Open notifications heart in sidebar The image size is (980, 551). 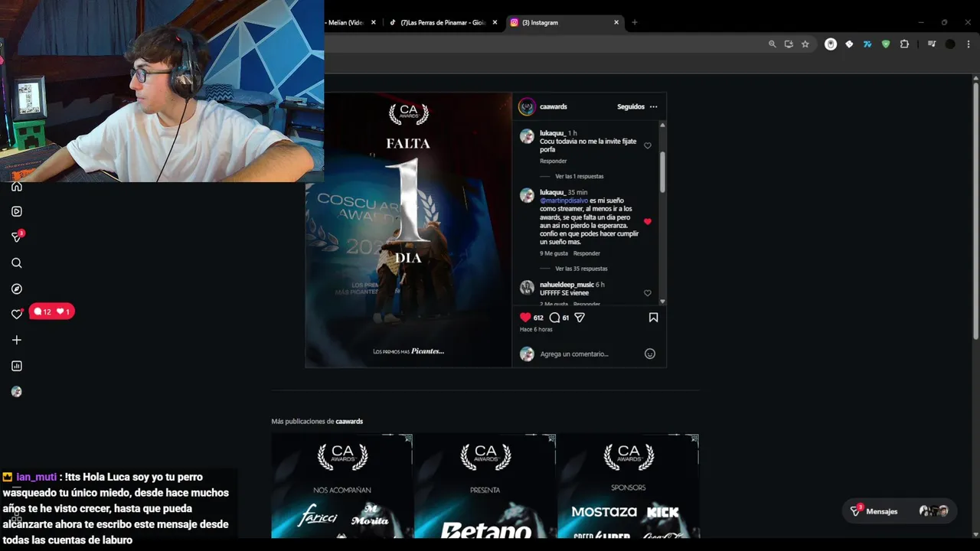17,314
